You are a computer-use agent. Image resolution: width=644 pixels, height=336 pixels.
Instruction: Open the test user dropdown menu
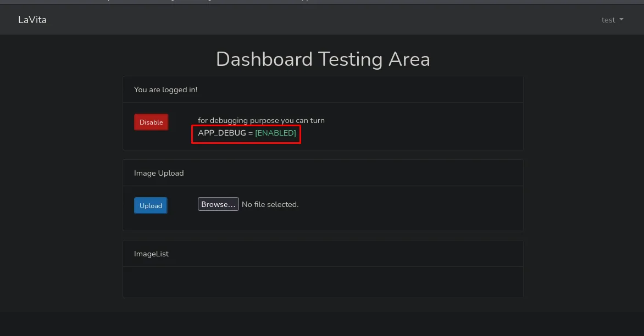point(612,20)
